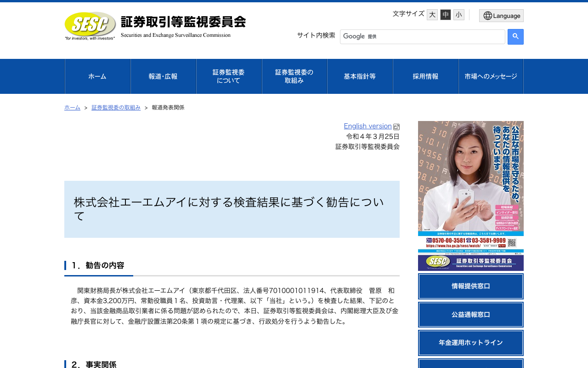The height and width of the screenshot is (368, 588).
Task: Click the information-reporting poster banner image
Action: 471,196
